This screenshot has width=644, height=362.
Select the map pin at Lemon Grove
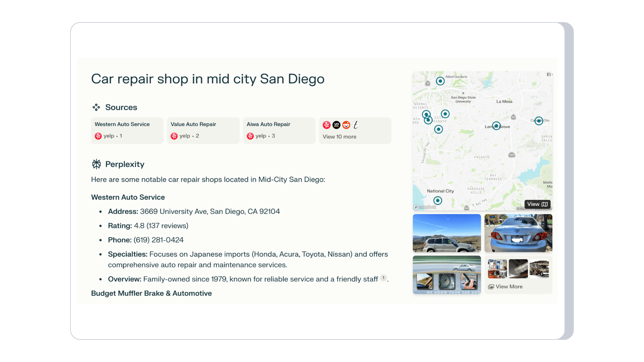point(496,126)
